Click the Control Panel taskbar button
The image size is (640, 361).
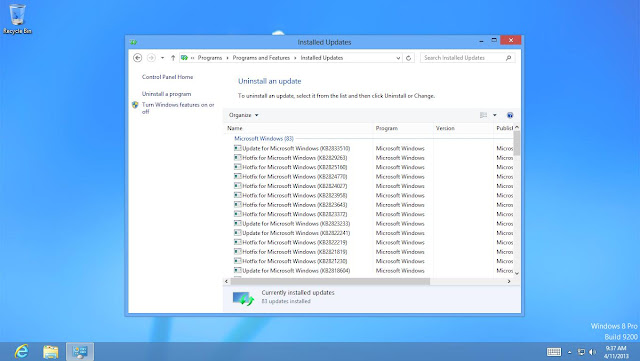(x=80, y=352)
